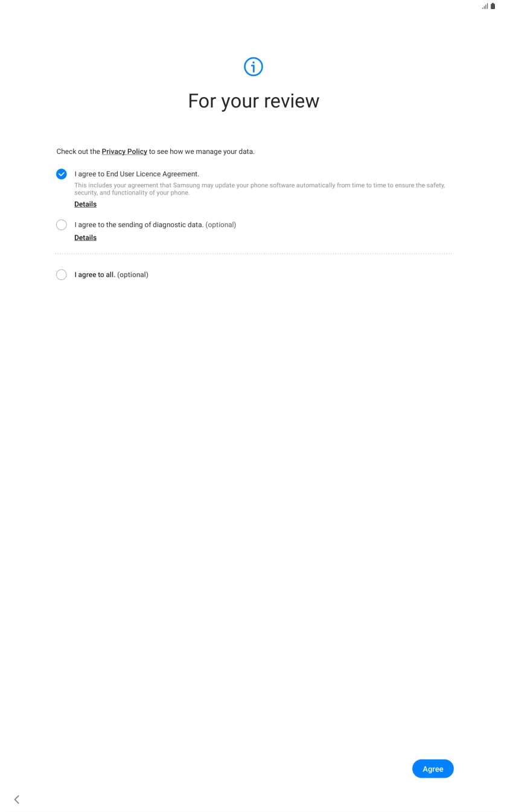
Task: Tap '(optional)' beside diagnostic data label
Action: click(221, 225)
